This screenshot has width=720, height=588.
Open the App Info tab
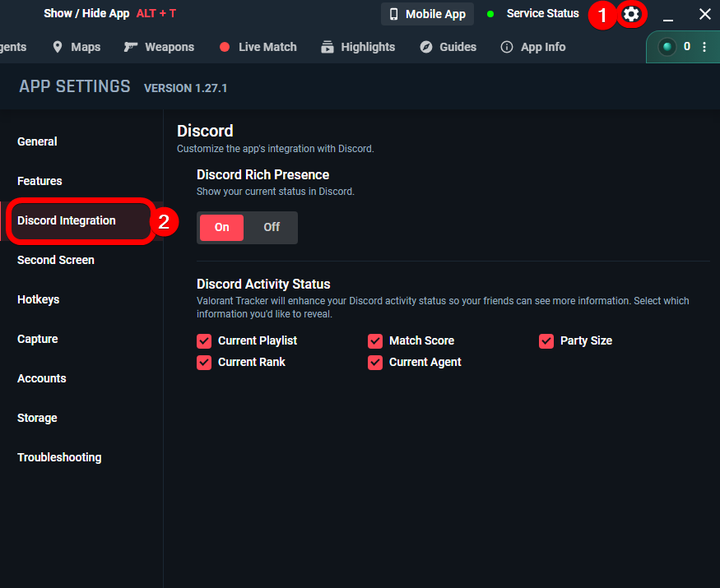point(533,47)
